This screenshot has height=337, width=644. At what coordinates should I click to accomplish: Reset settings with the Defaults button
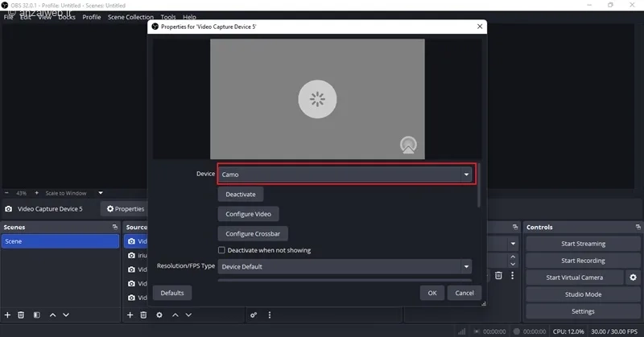click(172, 293)
